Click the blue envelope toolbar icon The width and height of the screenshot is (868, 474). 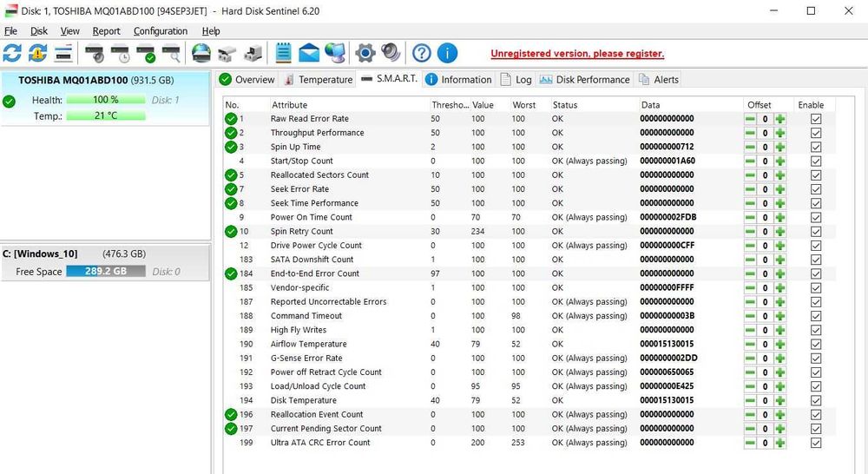click(x=309, y=53)
